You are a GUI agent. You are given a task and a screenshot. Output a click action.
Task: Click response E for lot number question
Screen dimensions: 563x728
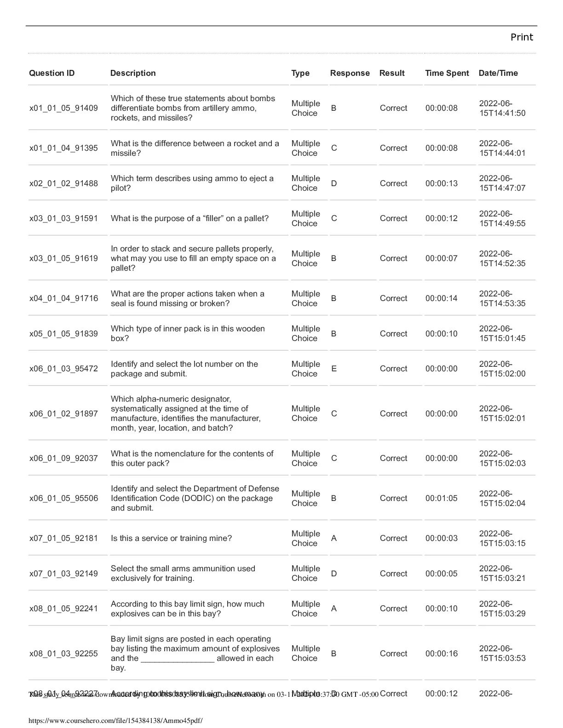(x=334, y=369)
